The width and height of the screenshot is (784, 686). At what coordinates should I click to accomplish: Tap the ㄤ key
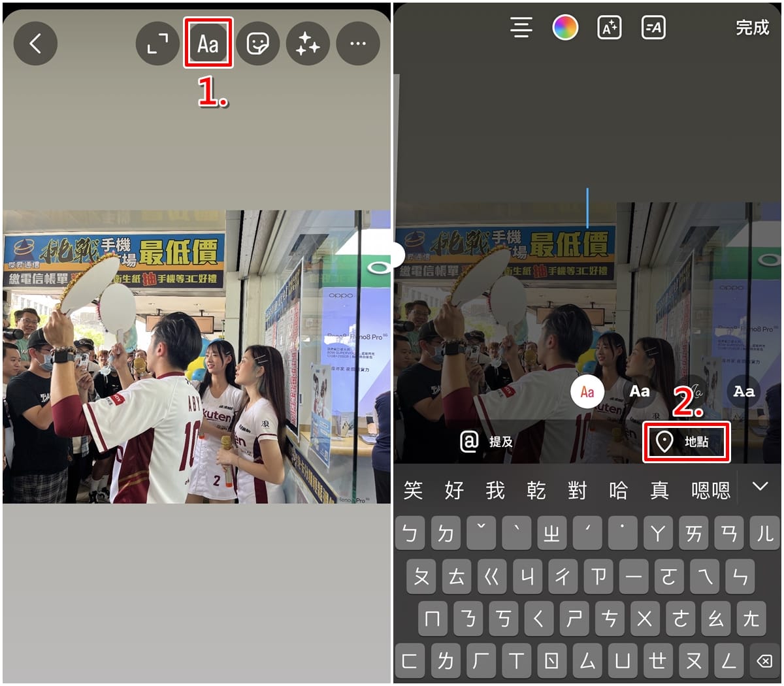click(x=750, y=619)
